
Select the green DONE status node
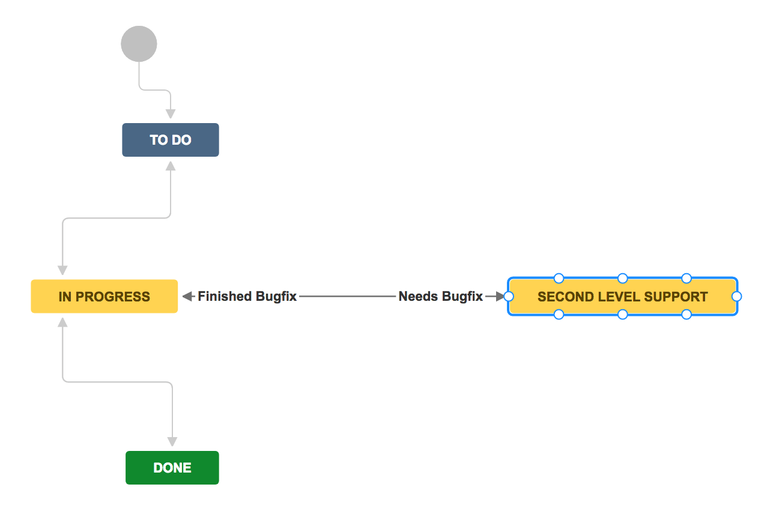tap(172, 468)
